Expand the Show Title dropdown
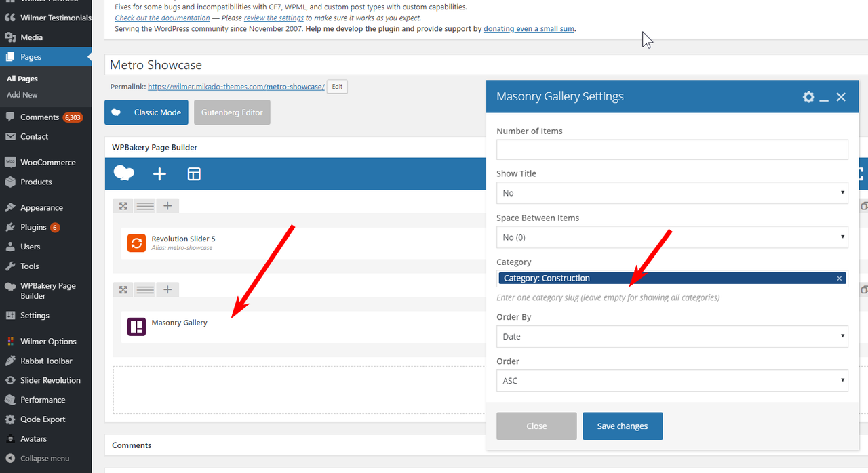 coord(672,193)
